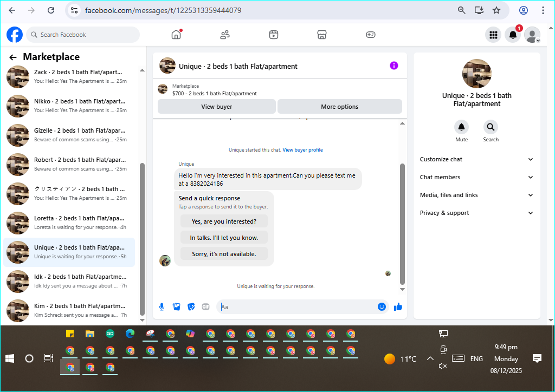
Task: Click the More options button
Action: (x=340, y=107)
